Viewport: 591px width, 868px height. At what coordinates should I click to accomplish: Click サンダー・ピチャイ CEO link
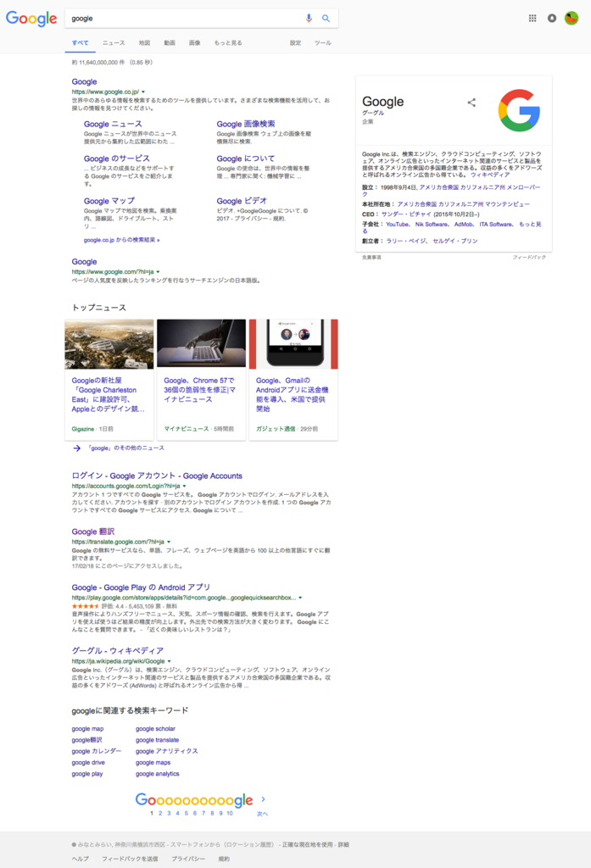[406, 214]
